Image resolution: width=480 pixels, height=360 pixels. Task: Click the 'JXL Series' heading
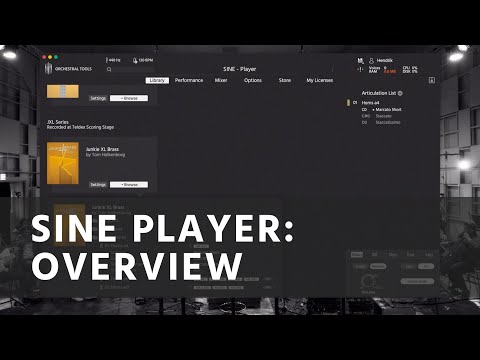click(58, 122)
